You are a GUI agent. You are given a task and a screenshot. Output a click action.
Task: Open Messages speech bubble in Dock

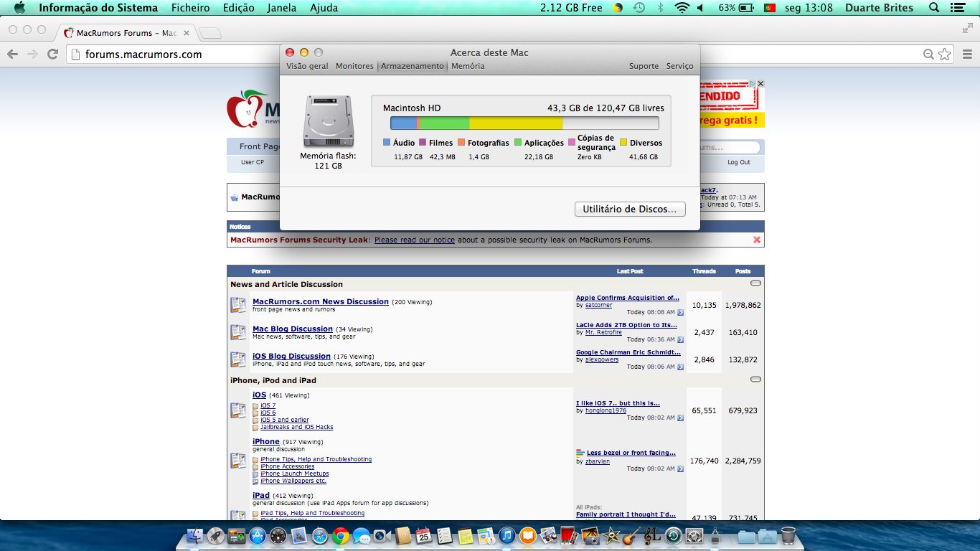pyautogui.click(x=361, y=536)
